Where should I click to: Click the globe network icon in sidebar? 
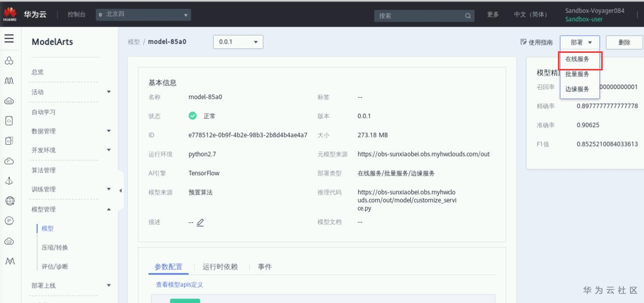pos(9,201)
